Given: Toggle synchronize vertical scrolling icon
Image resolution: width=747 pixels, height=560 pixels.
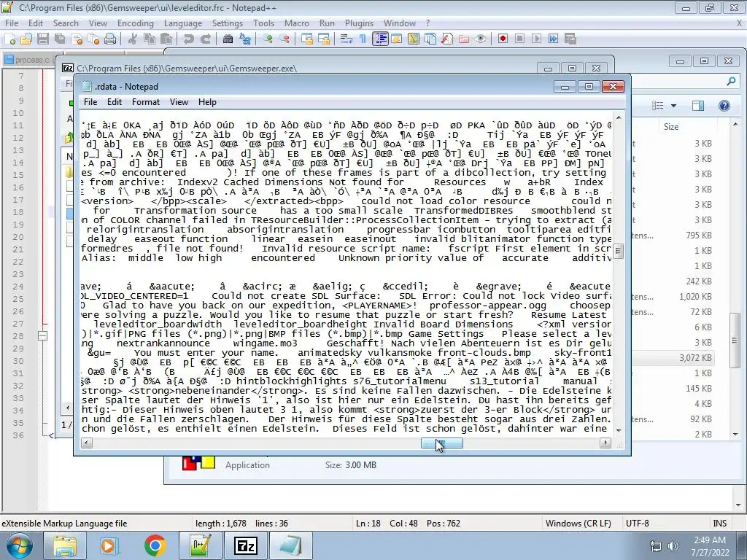Looking at the screenshot, I should tap(307, 39).
